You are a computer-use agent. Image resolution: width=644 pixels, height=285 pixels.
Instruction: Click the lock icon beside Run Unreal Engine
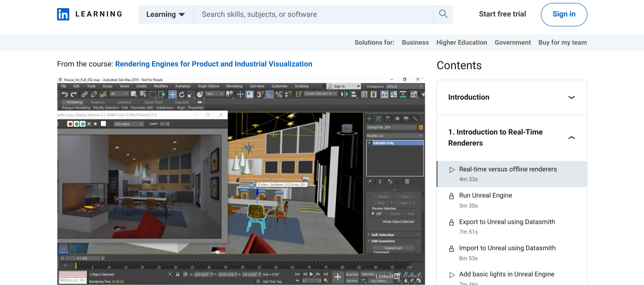451,196
